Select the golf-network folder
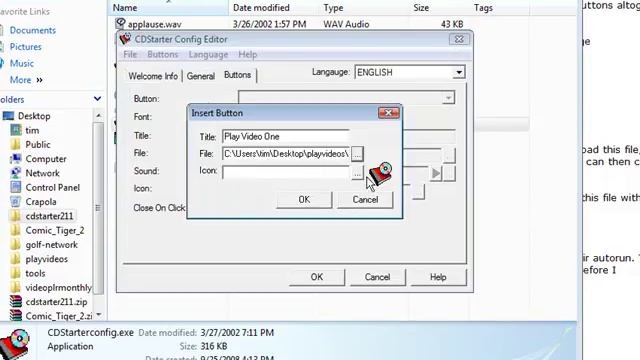 pyautogui.click(x=51, y=245)
